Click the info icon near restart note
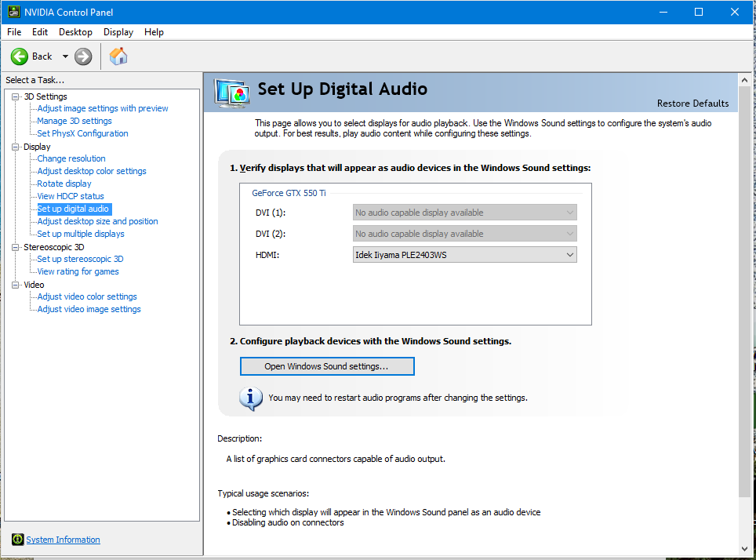Screen dimensions: 756x560 [x=250, y=398]
